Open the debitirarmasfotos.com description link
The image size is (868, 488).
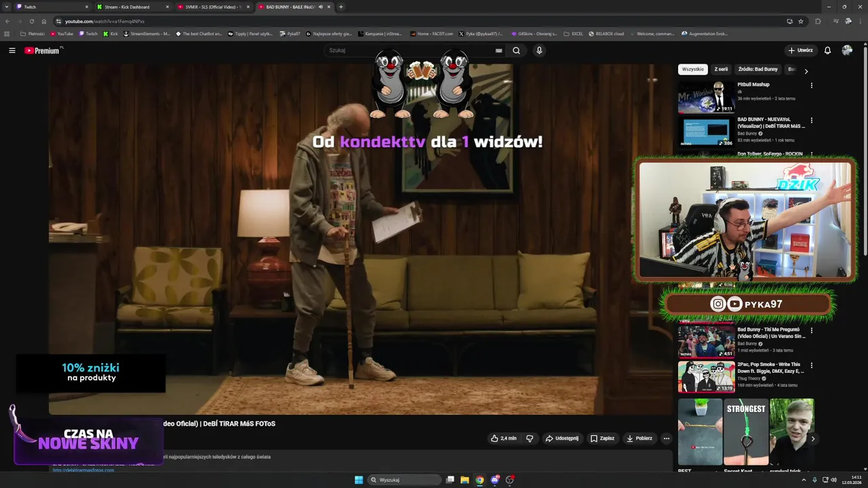pos(83,470)
